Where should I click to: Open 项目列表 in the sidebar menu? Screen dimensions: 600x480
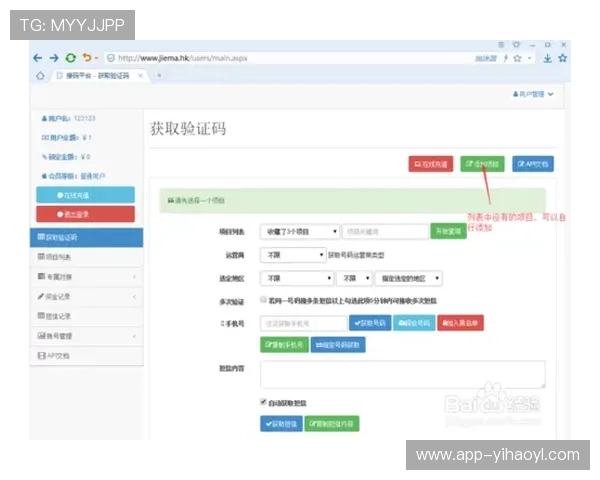click(86, 257)
